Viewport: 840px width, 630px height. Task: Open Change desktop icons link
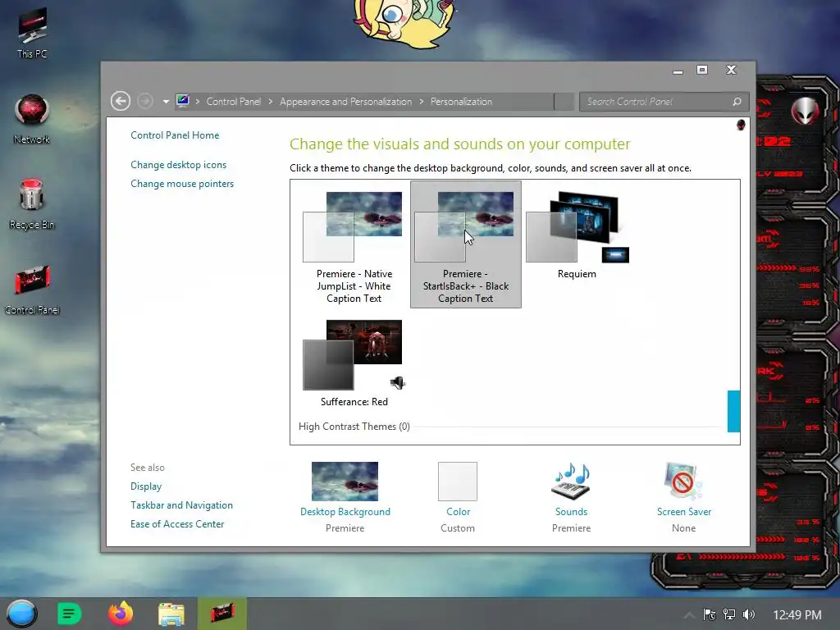pos(178,164)
